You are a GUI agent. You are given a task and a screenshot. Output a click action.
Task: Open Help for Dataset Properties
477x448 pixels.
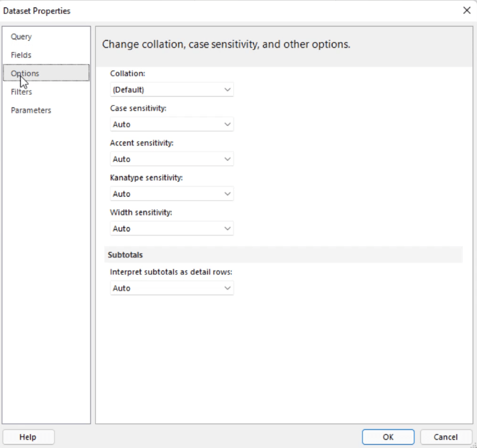(x=28, y=437)
